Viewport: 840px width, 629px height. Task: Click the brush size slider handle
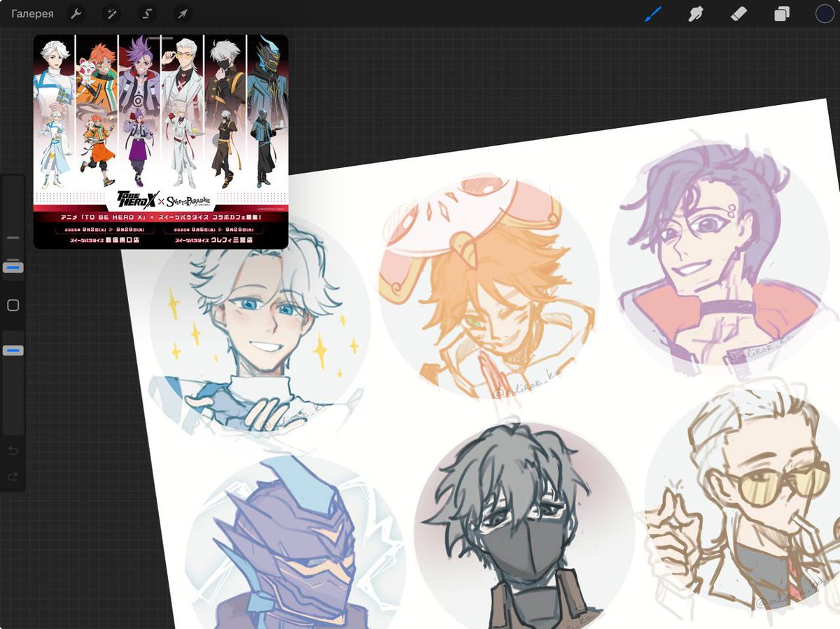[x=13, y=267]
